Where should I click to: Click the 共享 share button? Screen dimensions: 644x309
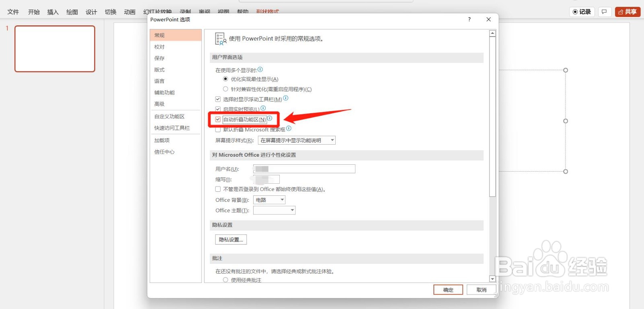coord(627,12)
